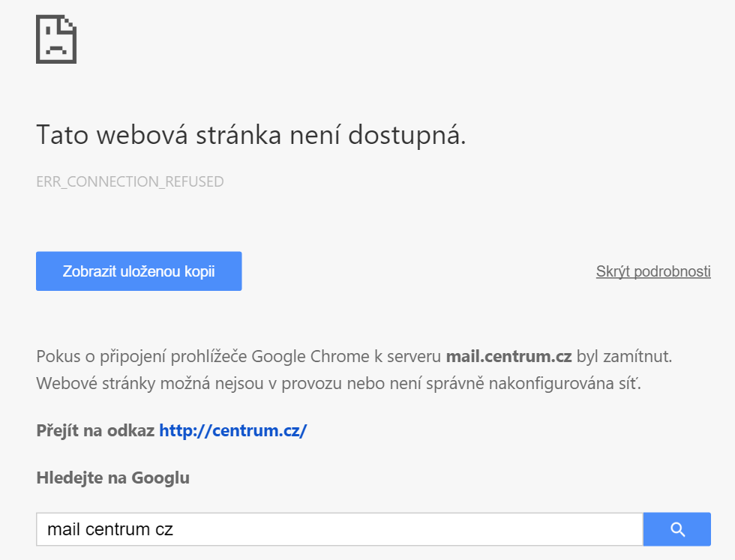Viewport: 735px width, 560px height.
Task: Collapse details via 'Skrýt podrobnosti'
Action: tap(653, 271)
